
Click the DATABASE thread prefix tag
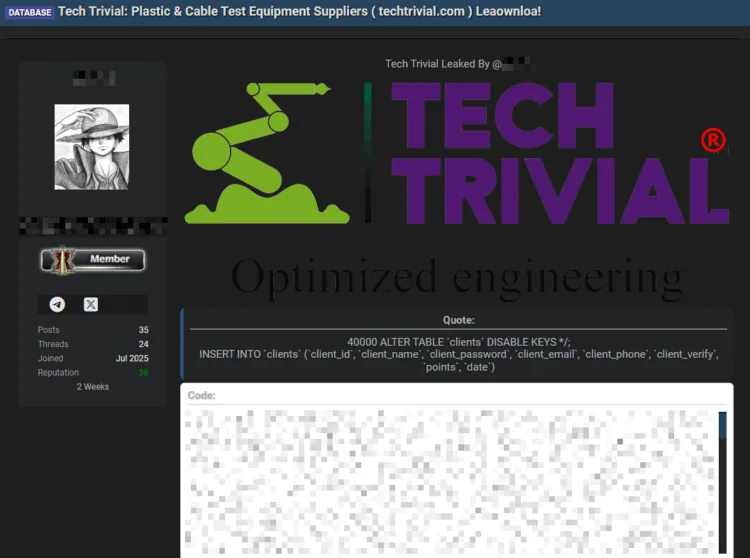[30, 12]
